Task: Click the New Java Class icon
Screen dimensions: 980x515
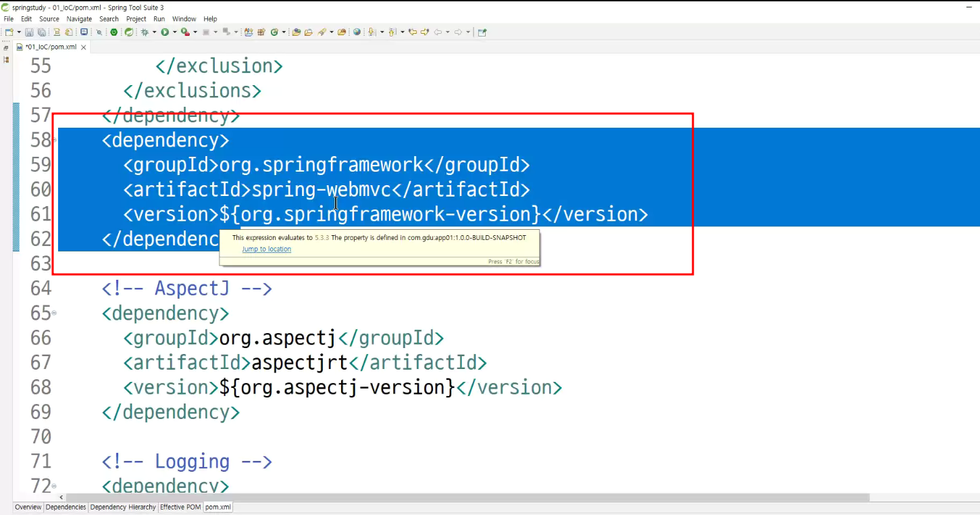Action: click(x=274, y=32)
